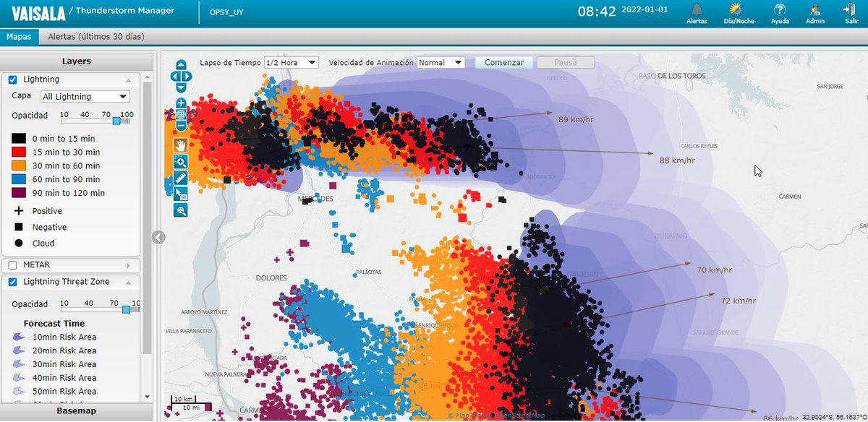Click the Cloud circle symbol in legend
868x422 pixels.
[19, 244]
